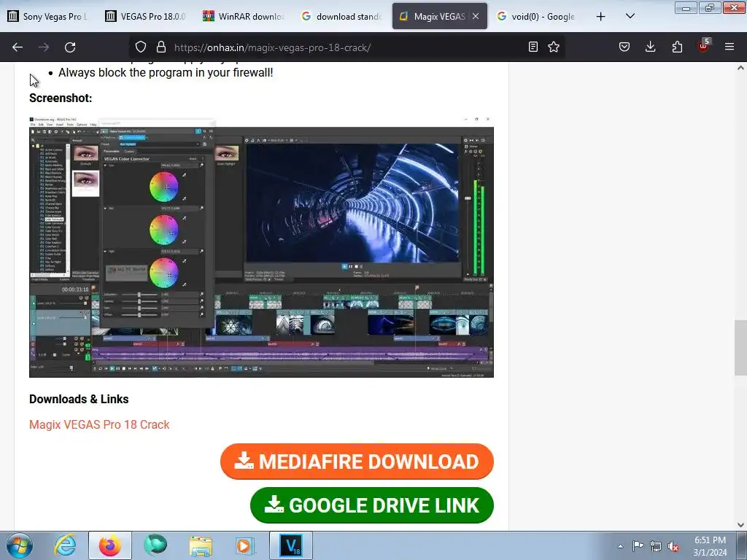Click the Show desktop strip
Image resolution: width=747 pixels, height=560 pixels.
point(742,545)
